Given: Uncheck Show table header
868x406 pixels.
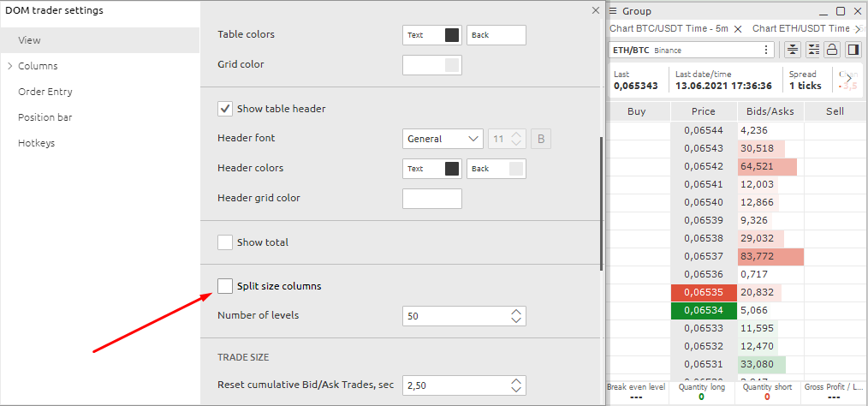Looking at the screenshot, I should click(225, 109).
